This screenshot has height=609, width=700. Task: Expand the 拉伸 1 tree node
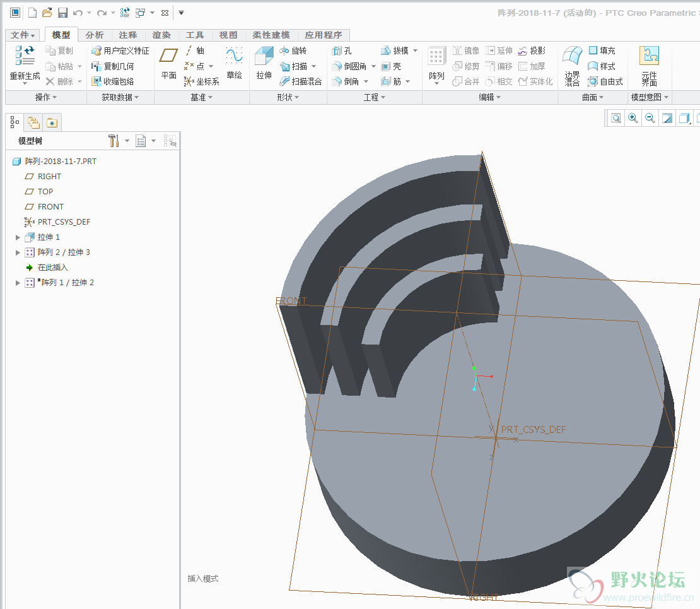18,237
